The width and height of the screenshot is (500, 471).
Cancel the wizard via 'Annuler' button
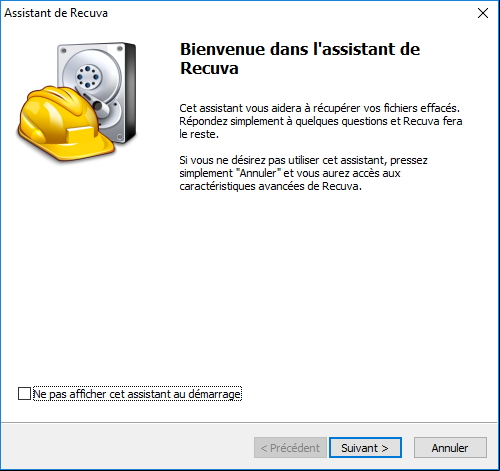click(x=450, y=448)
